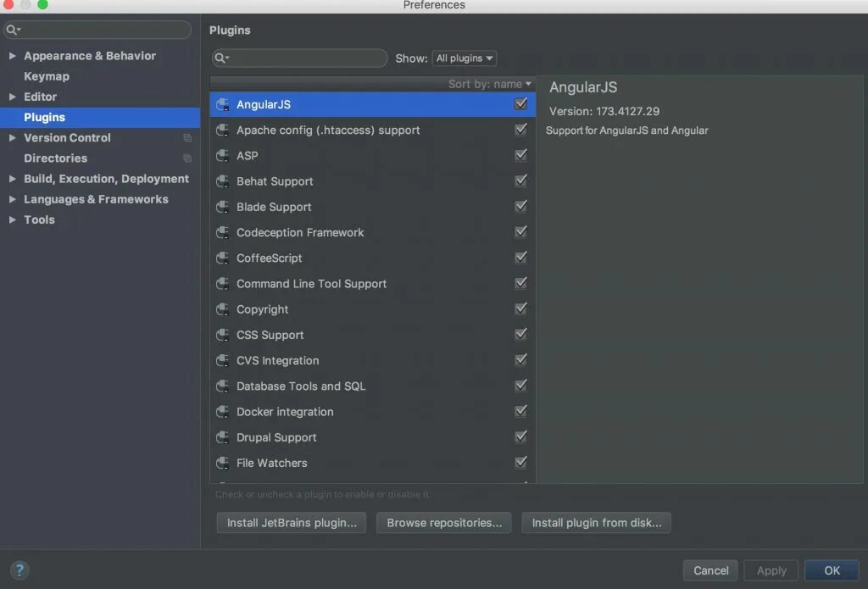Click project-level icon beside Directories
The image size is (868, 589).
187,158
